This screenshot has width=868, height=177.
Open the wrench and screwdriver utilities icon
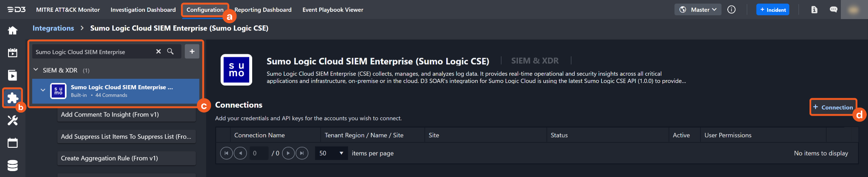13,121
